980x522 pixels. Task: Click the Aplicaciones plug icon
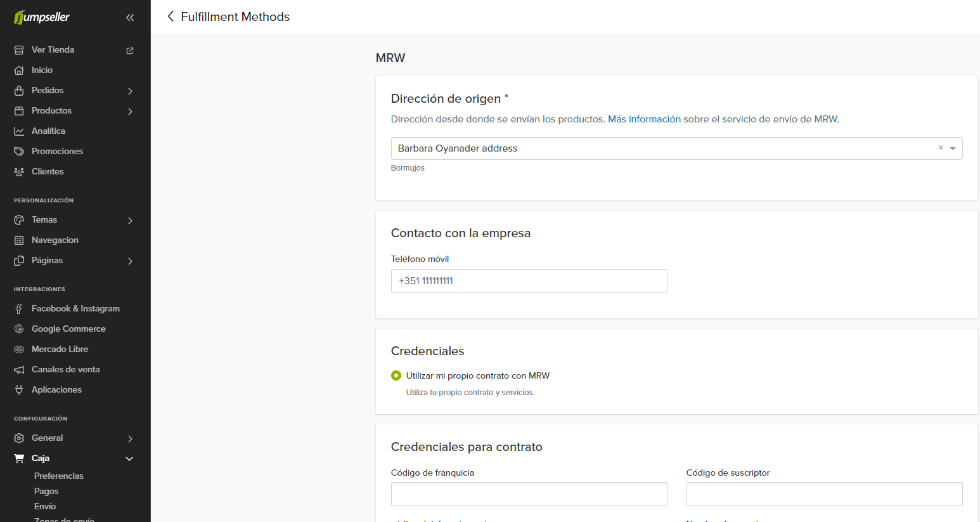click(x=19, y=390)
